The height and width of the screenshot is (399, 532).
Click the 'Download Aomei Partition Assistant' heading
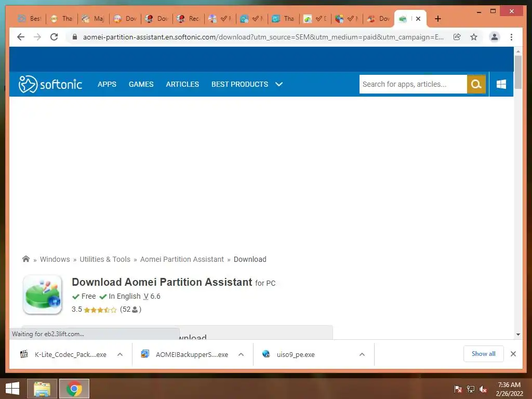pyautogui.click(x=162, y=282)
